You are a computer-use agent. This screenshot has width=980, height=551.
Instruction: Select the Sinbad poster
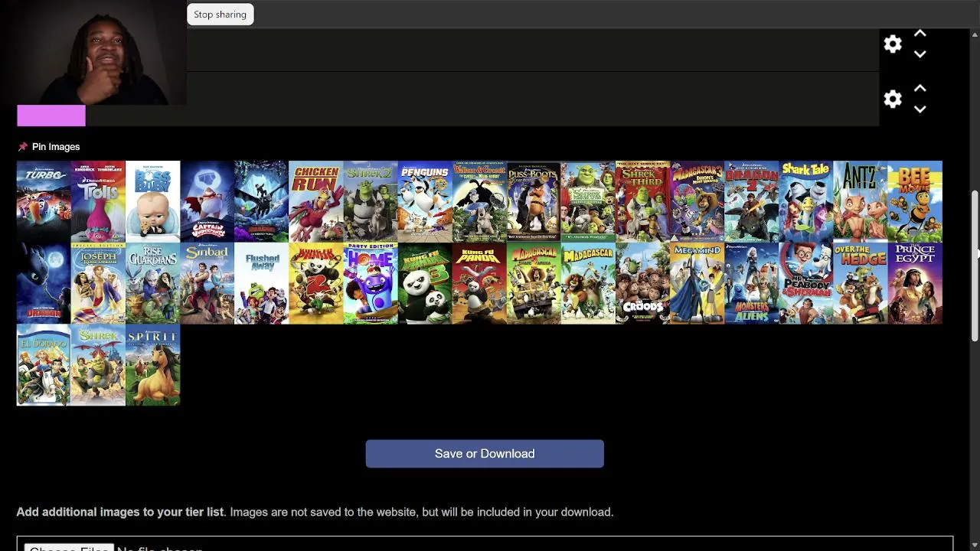(207, 283)
